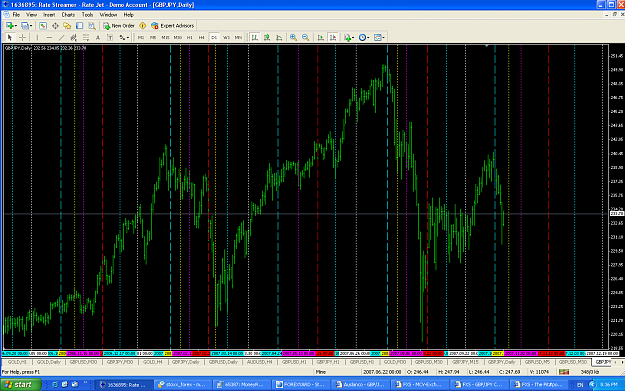625x391 pixels.
Task: Show the Terminal panel icon
Action: click(79, 26)
